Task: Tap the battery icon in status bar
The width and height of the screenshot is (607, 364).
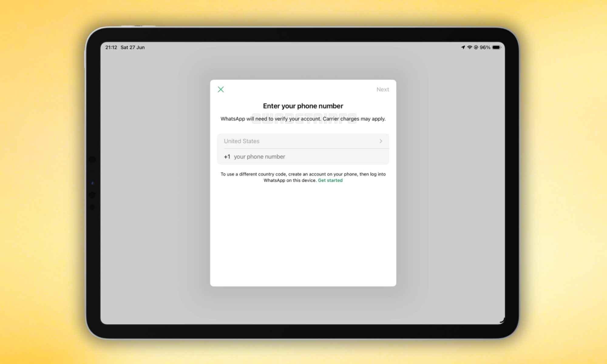Action: point(497,47)
